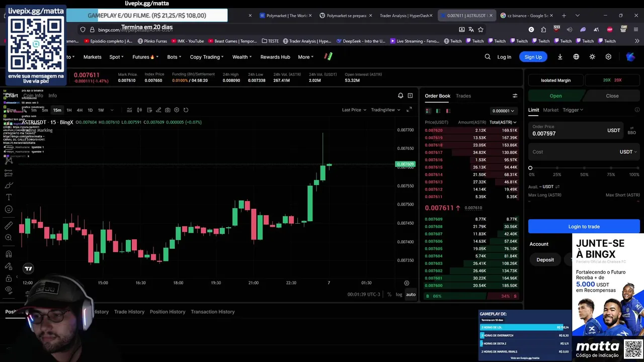Expand the Futures menu

pos(145,57)
